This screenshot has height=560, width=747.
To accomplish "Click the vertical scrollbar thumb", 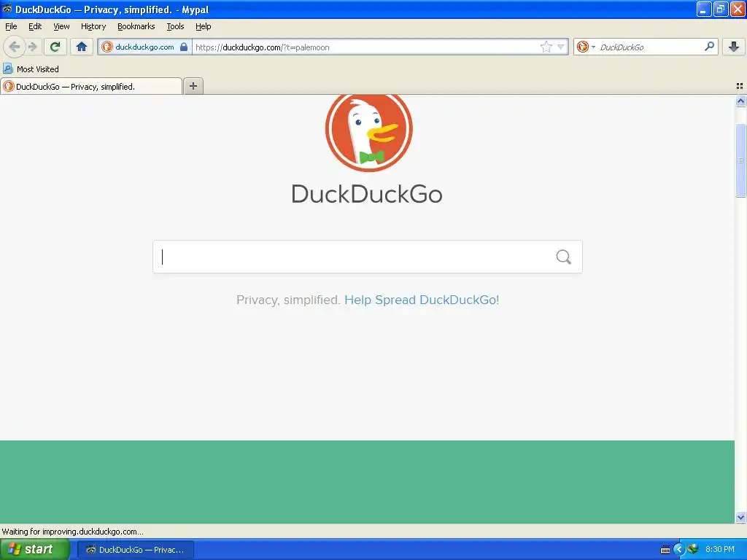I will [740, 160].
